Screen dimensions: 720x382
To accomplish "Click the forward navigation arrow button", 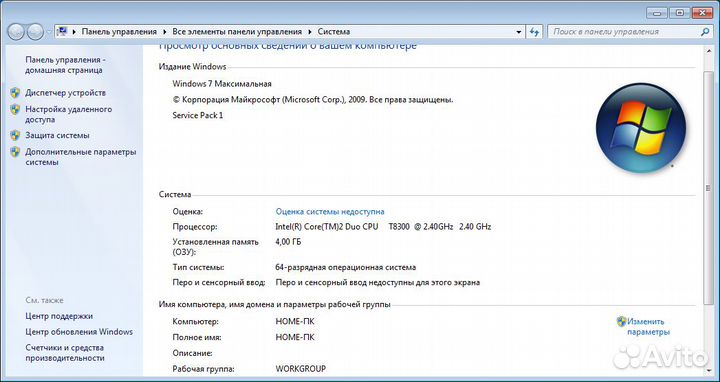I will 35,32.
